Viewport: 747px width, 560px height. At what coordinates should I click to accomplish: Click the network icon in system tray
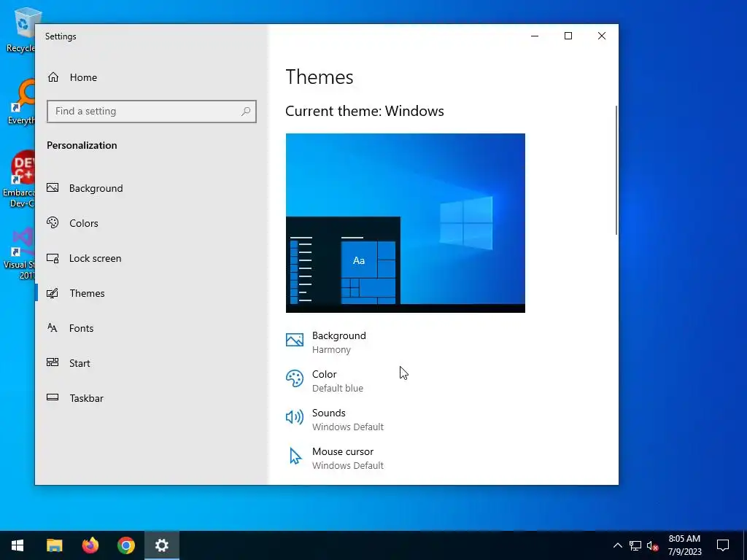(635, 545)
